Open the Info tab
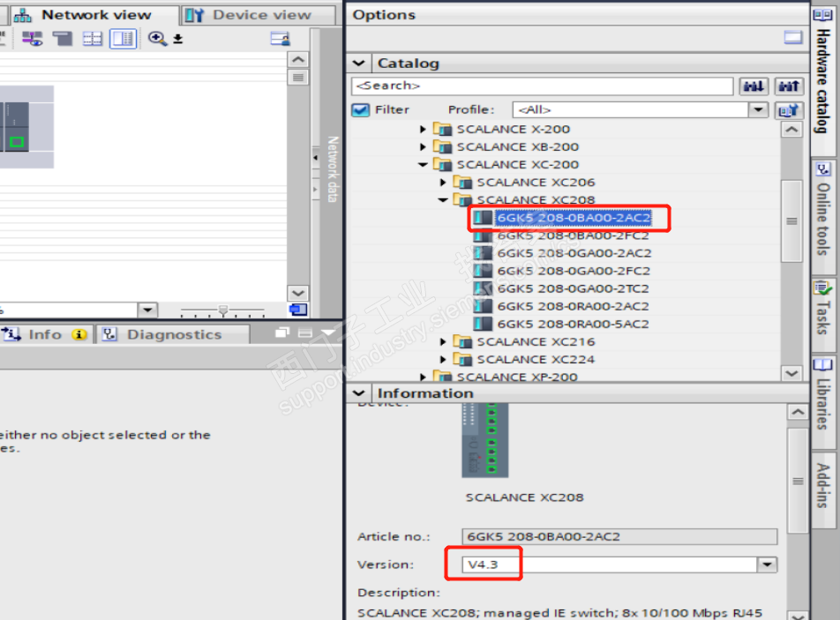 (x=45, y=334)
